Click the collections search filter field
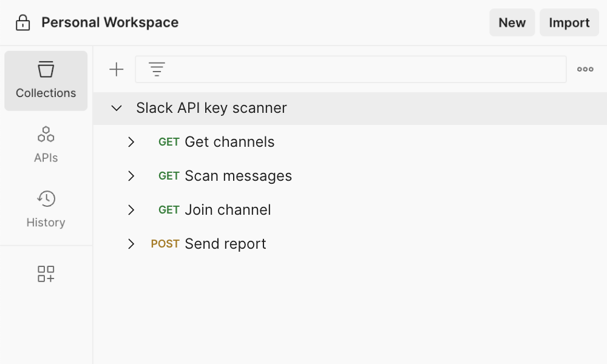 point(364,70)
